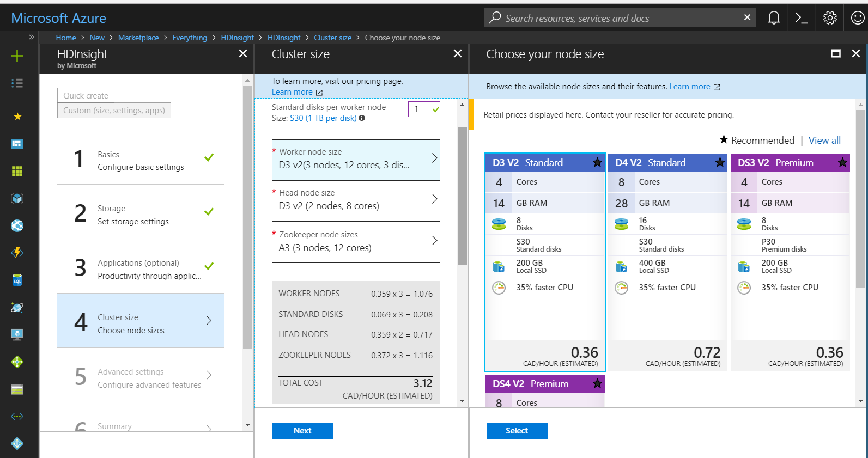Go to Home breadcrumb
Screen dimensions: 868x458
pos(65,38)
